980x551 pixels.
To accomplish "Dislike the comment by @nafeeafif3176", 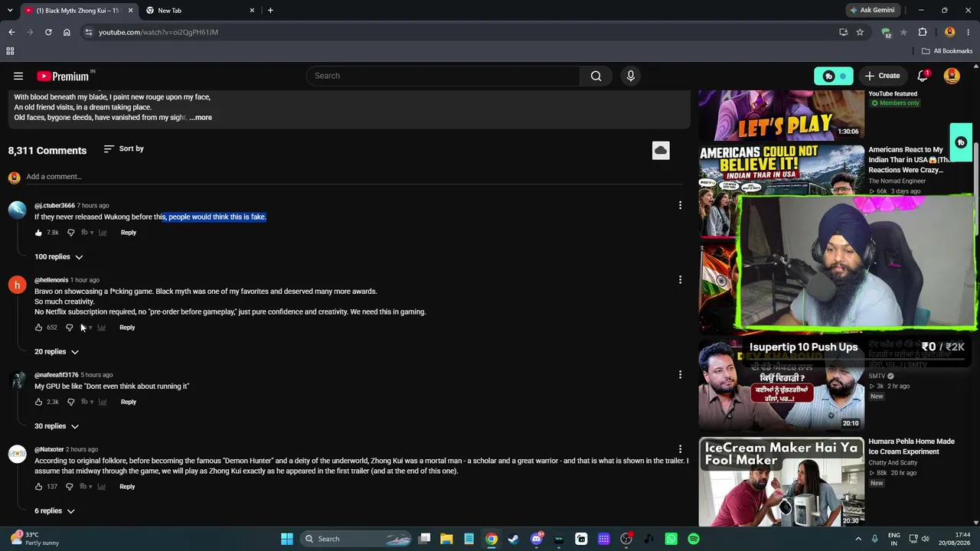I will [70, 402].
